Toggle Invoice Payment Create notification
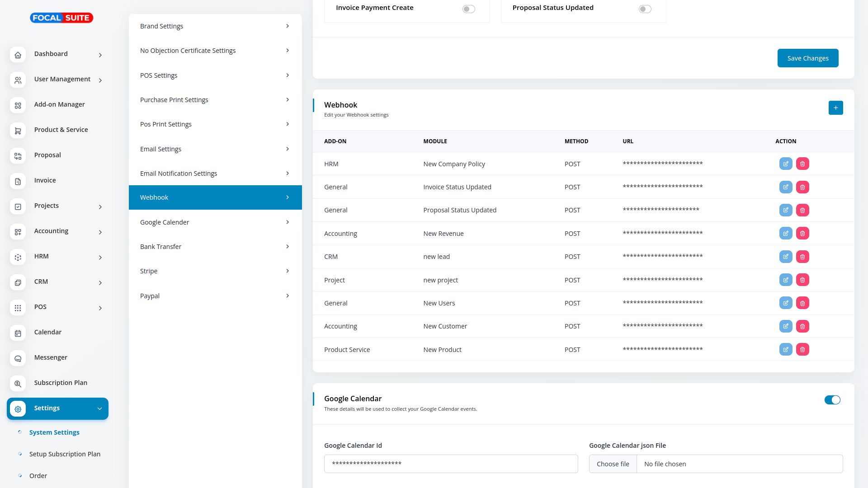The image size is (868, 488). click(468, 9)
